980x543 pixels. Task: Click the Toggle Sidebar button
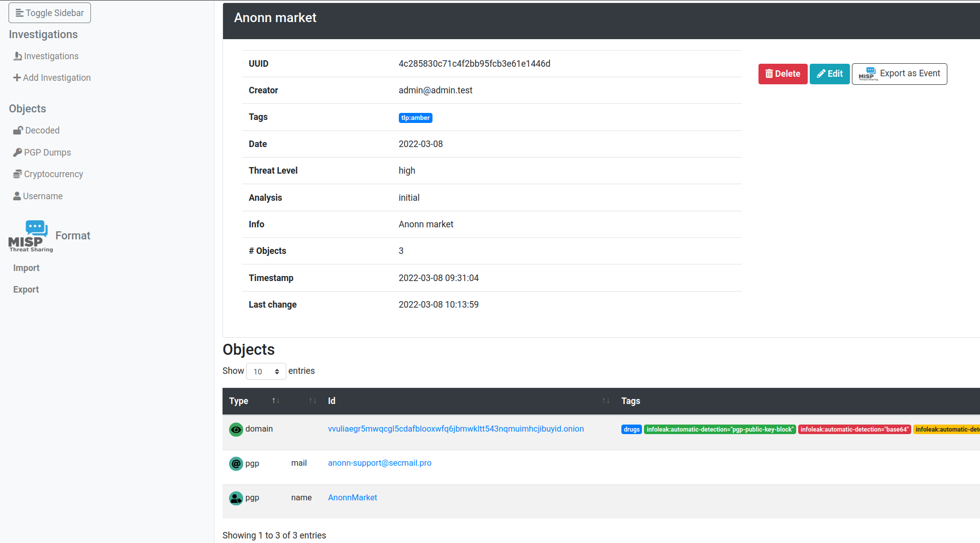50,13
